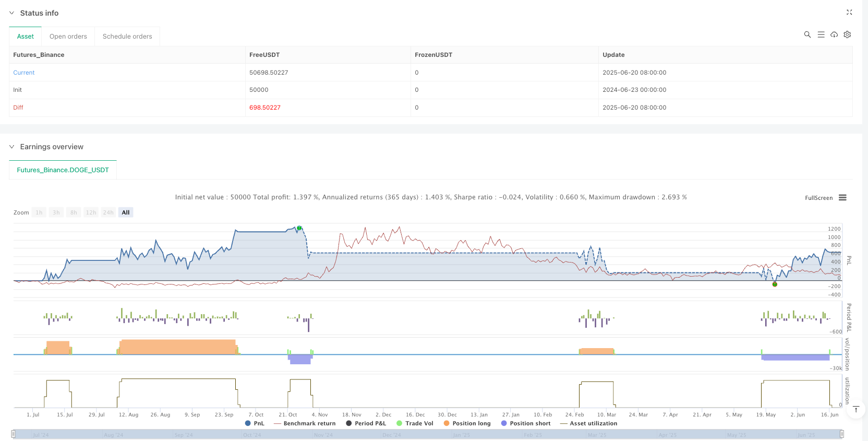Image resolution: width=868 pixels, height=441 pixels.
Task: Toggle PnL series in chart legend
Action: [255, 423]
